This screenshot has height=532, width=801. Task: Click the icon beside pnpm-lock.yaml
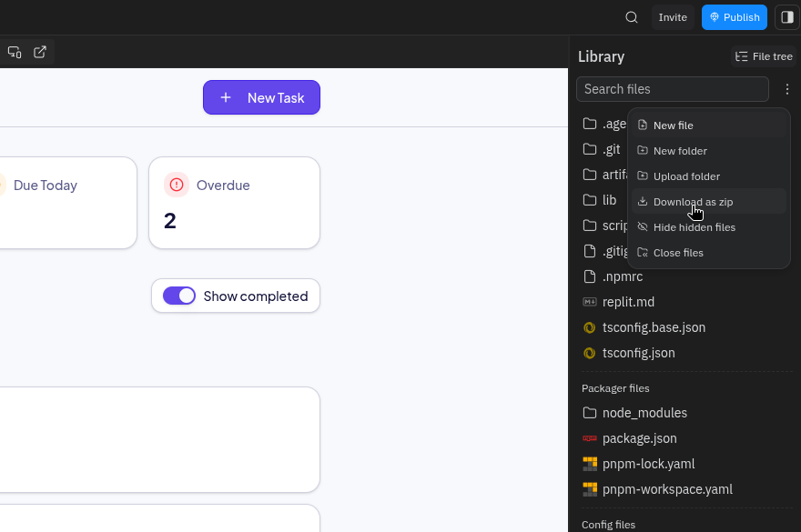point(590,464)
